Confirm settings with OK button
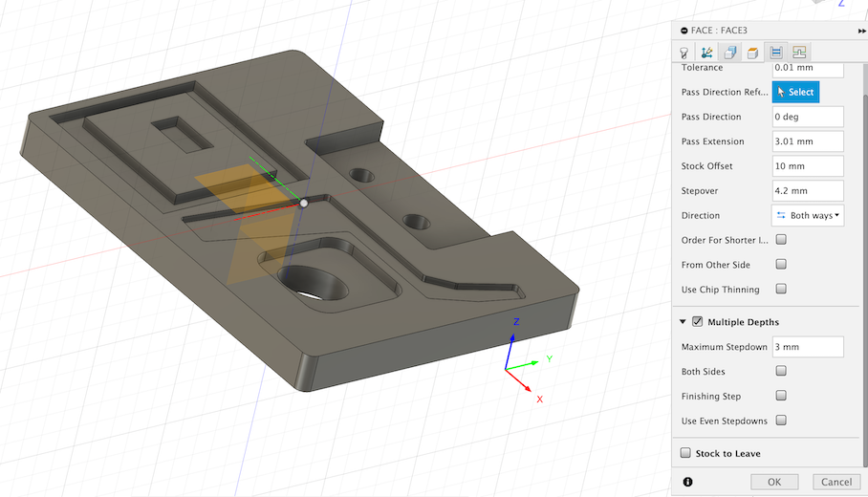Screen dimensions: 868x497 point(774,482)
